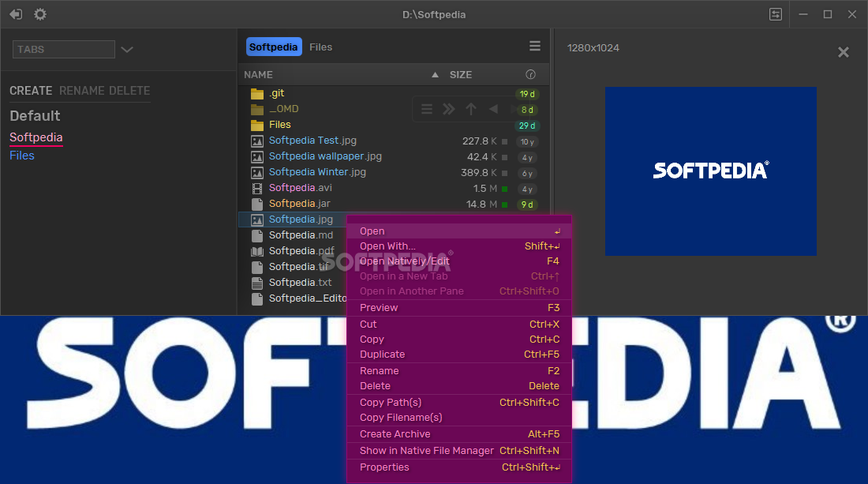Click file icon of Softpedia_Edito file
The width and height of the screenshot is (868, 484).
pyautogui.click(x=257, y=299)
